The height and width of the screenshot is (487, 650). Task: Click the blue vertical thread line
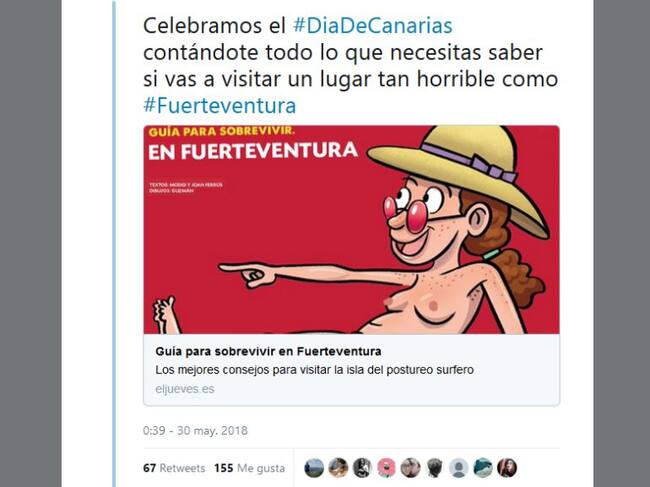tap(114, 243)
